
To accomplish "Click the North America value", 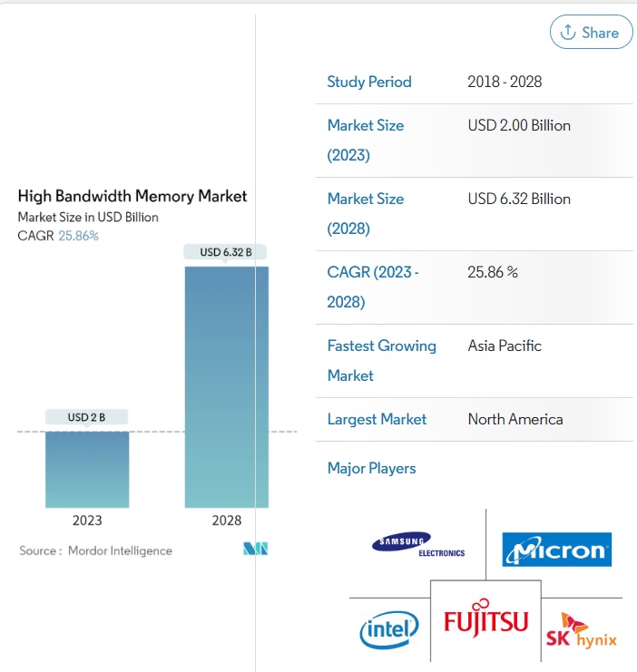I will click(515, 419).
